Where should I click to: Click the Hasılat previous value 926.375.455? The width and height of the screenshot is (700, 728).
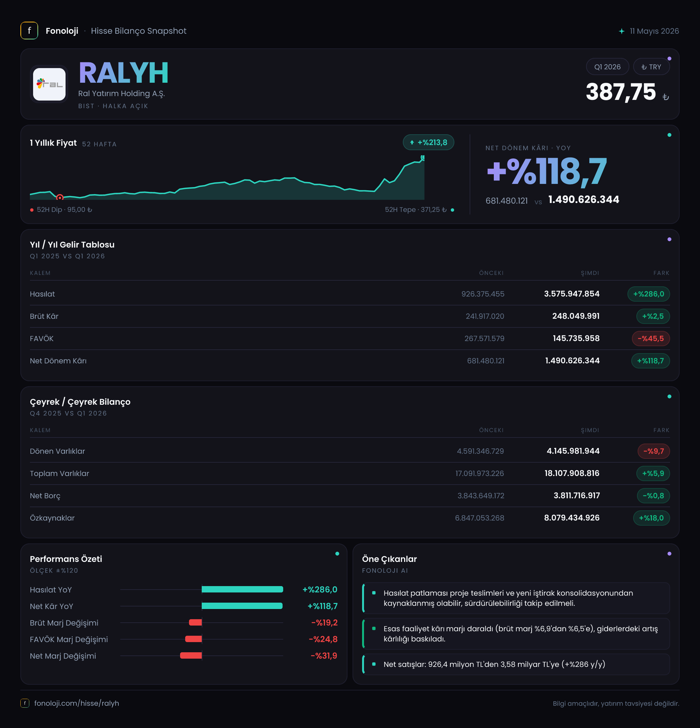coord(483,294)
